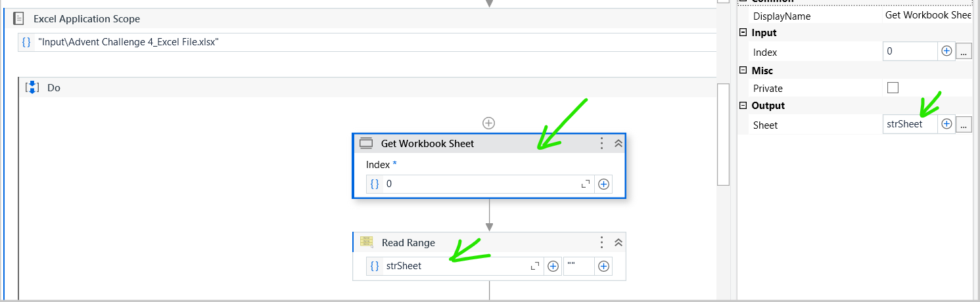Collapse the Output property section
Screen dimensions: 980x302
coord(743,106)
